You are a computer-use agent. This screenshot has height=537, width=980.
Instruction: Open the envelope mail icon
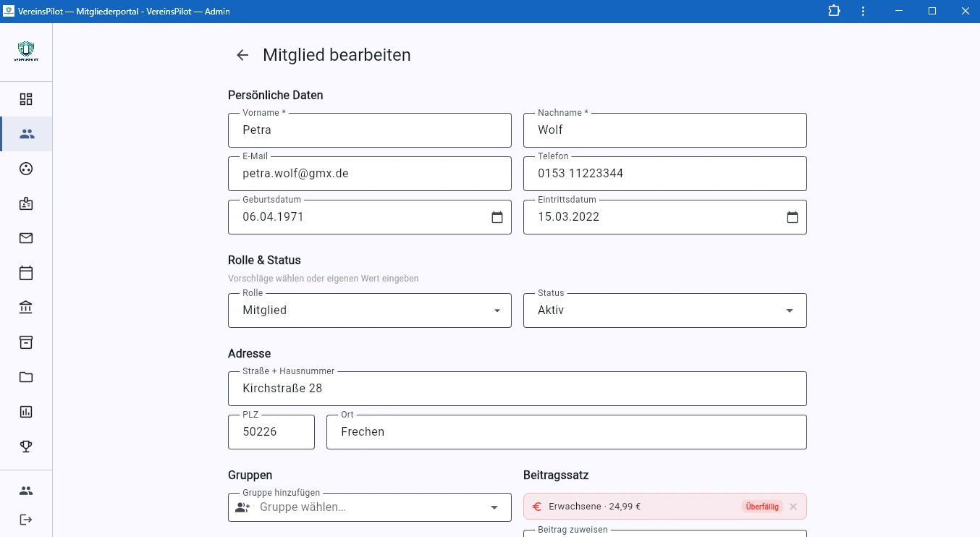[26, 238]
